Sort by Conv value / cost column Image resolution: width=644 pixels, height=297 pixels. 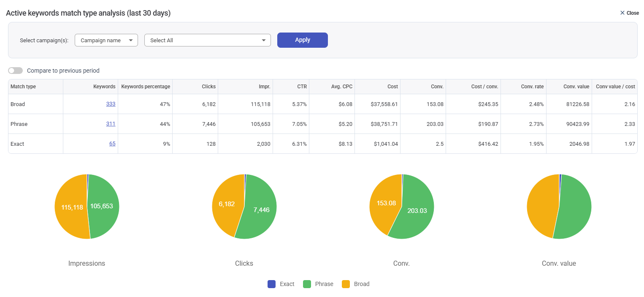tap(615, 87)
